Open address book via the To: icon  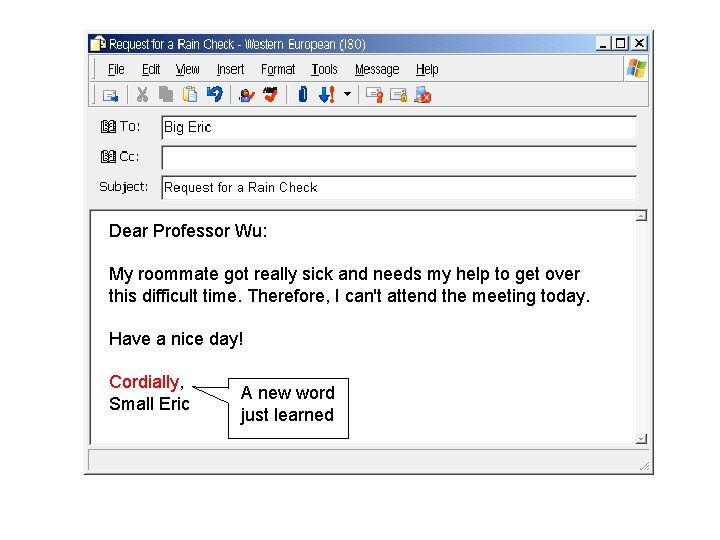(108, 126)
